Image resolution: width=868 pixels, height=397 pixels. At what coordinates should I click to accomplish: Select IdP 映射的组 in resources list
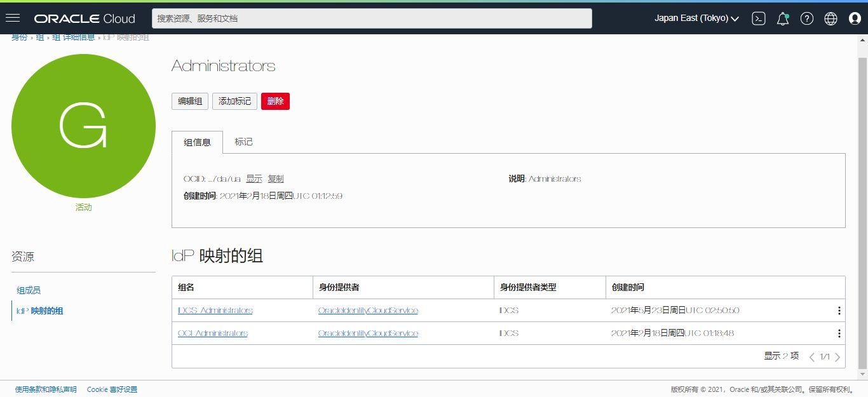39,311
